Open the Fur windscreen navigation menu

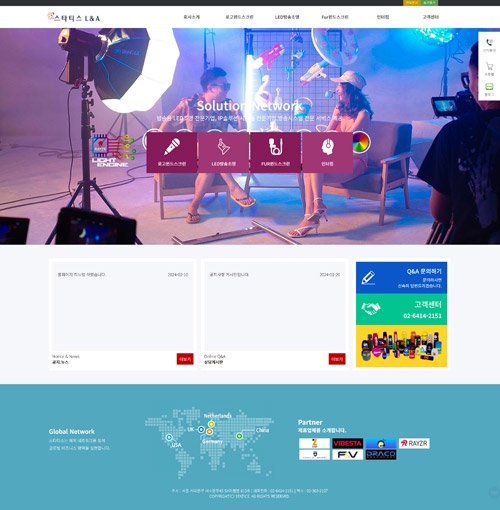pos(335,17)
